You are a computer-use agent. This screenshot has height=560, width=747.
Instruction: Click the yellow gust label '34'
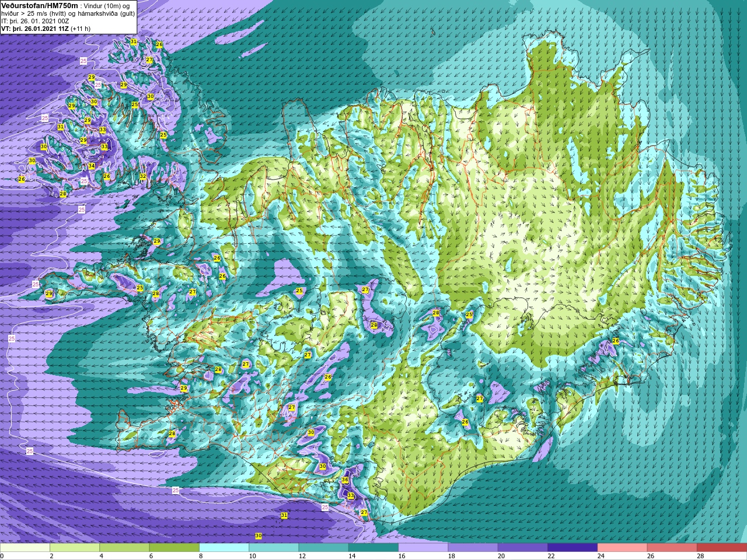(x=92, y=166)
